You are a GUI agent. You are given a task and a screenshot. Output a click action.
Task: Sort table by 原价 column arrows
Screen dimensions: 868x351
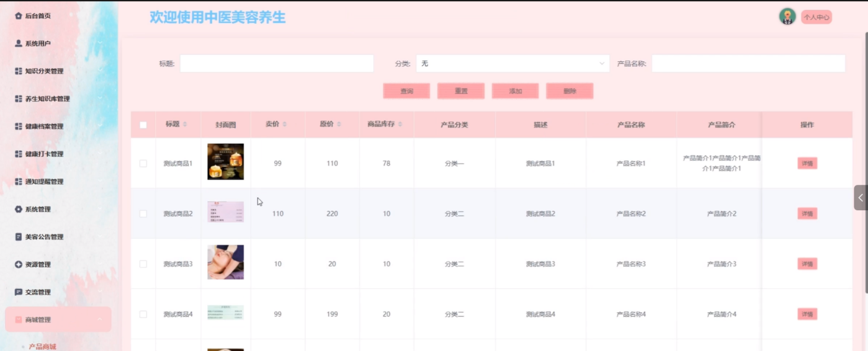(339, 125)
